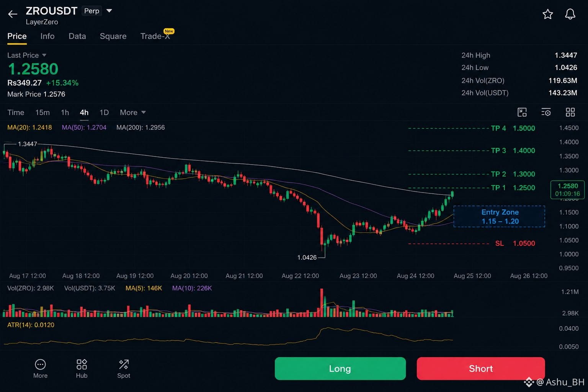This screenshot has width=588, height=392.
Task: Click the volume MA(5) 146K label
Action: [144, 288]
